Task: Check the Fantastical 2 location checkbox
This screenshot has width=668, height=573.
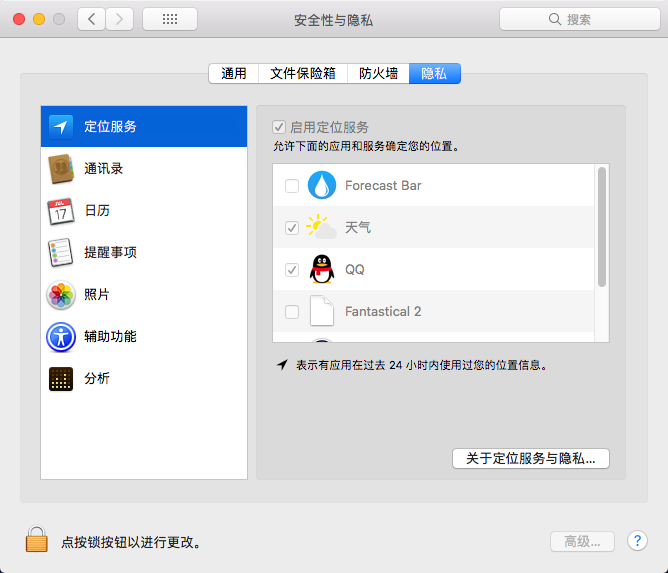Action: (x=292, y=312)
